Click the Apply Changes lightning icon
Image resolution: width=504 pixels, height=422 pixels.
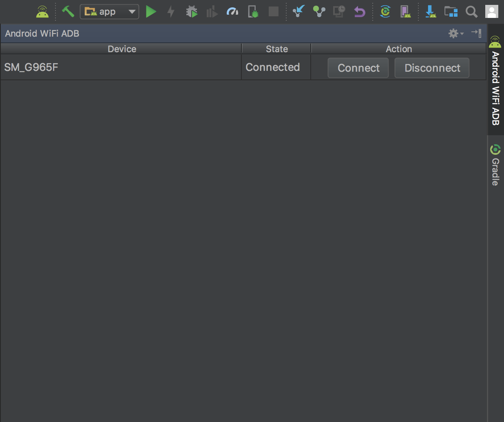(171, 11)
